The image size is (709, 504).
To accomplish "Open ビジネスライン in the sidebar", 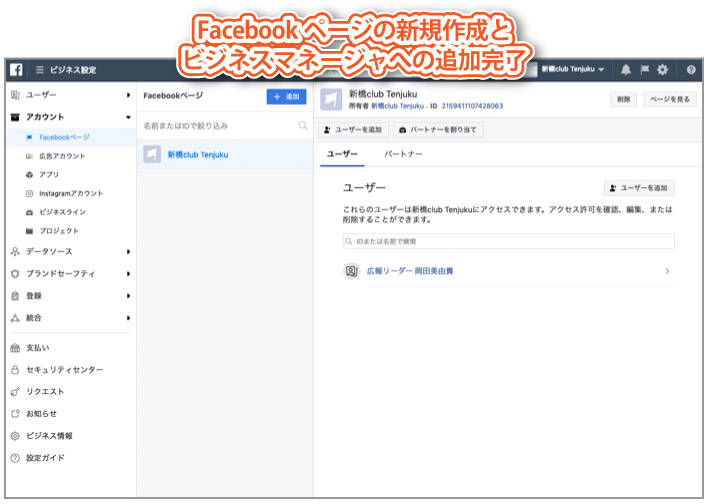I will click(x=62, y=212).
